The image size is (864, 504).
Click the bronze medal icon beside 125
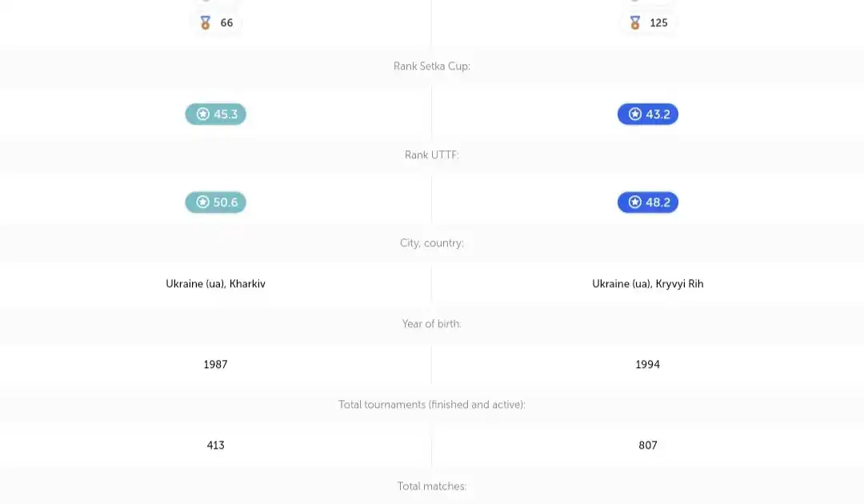635,23
